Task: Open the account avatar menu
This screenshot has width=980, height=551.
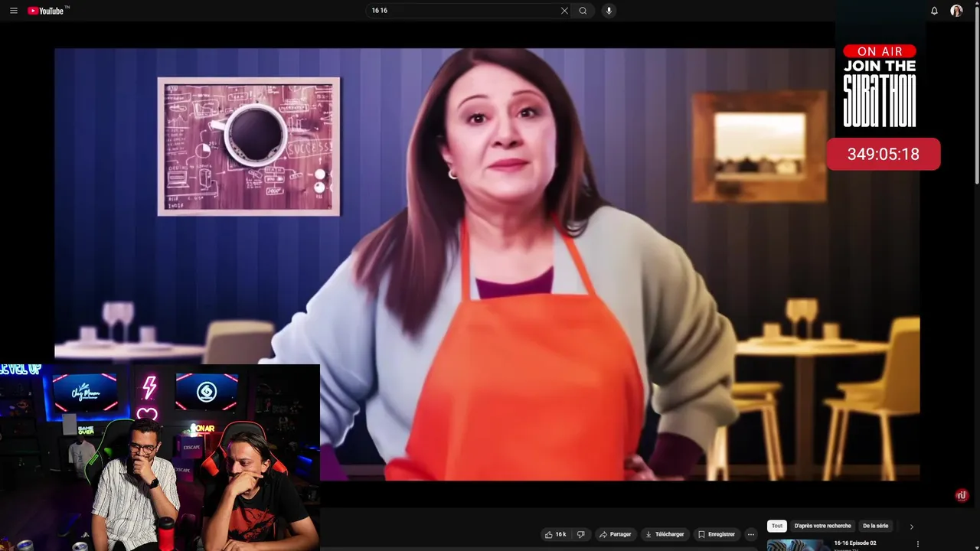Action: (x=956, y=11)
